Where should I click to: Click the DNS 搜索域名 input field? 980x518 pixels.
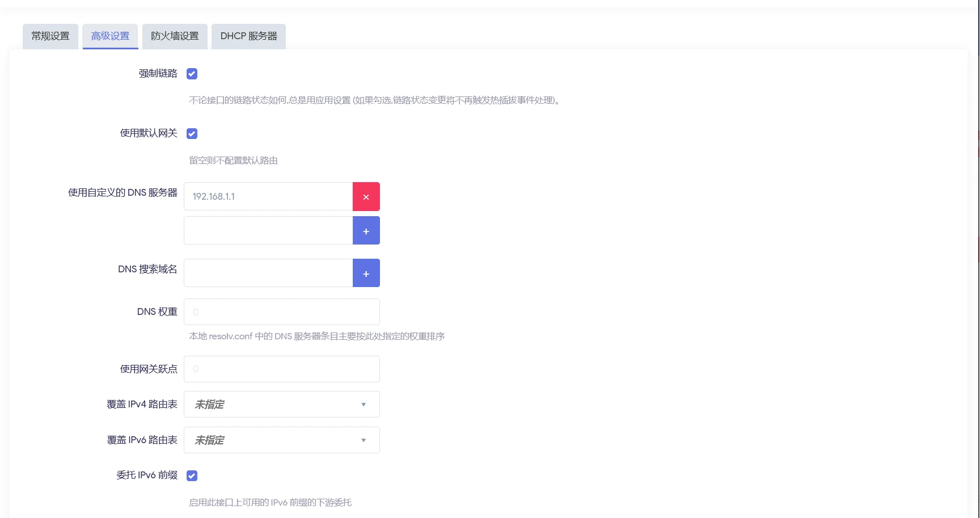[x=268, y=273]
